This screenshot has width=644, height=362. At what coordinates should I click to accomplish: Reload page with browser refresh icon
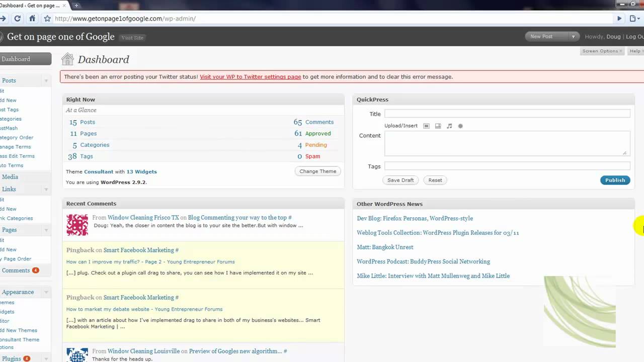pos(18,19)
